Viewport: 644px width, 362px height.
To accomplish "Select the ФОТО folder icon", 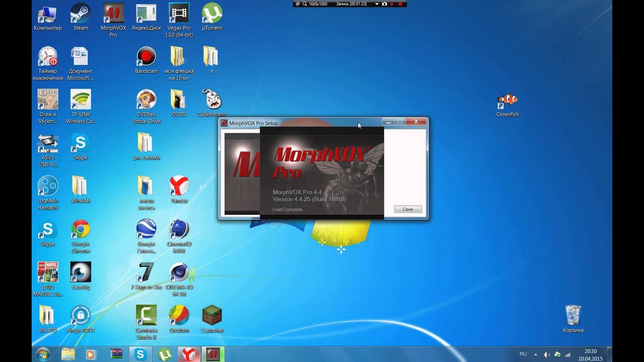I will pyautogui.click(x=179, y=104).
